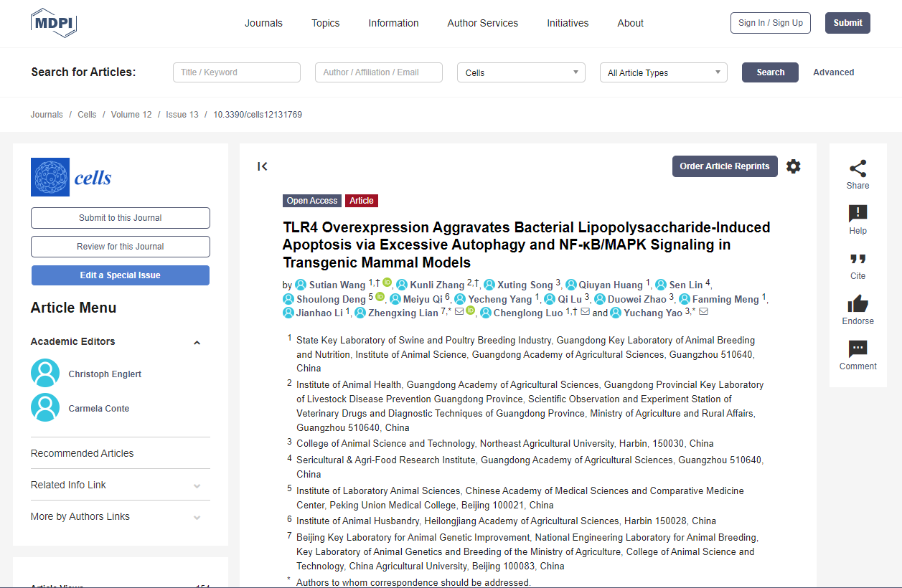This screenshot has height=588, width=902.
Task: Click the MDPI logo
Action: point(54,23)
